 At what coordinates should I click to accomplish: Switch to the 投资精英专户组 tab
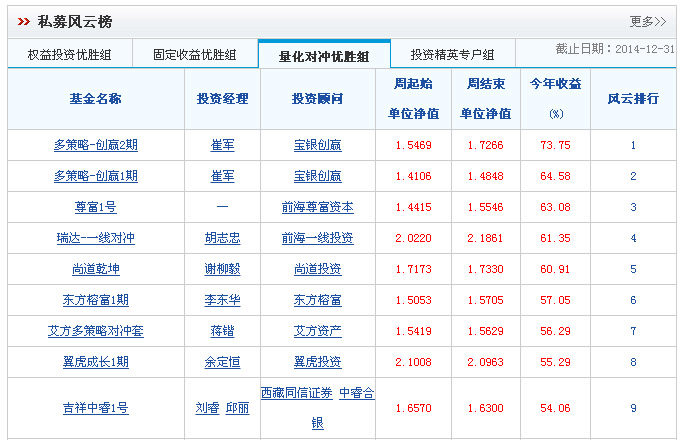[x=453, y=54]
